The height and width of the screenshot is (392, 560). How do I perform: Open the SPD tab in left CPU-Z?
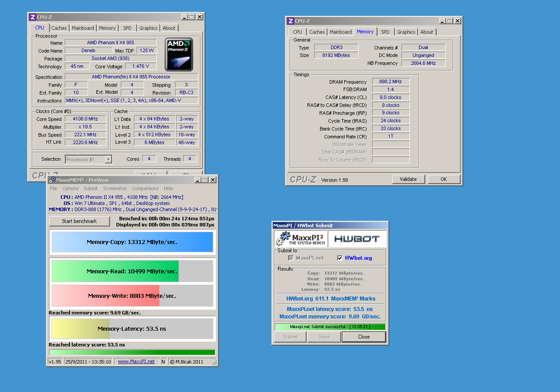pos(127,28)
